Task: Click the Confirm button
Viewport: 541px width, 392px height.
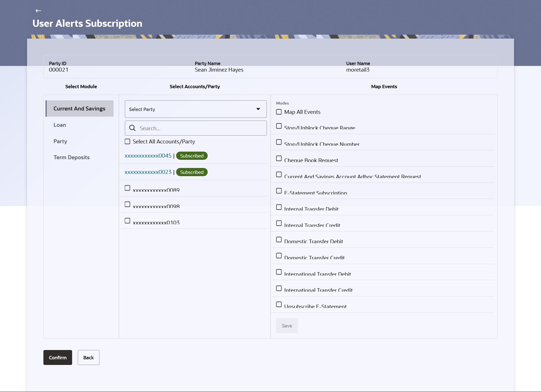Action: coord(58,357)
